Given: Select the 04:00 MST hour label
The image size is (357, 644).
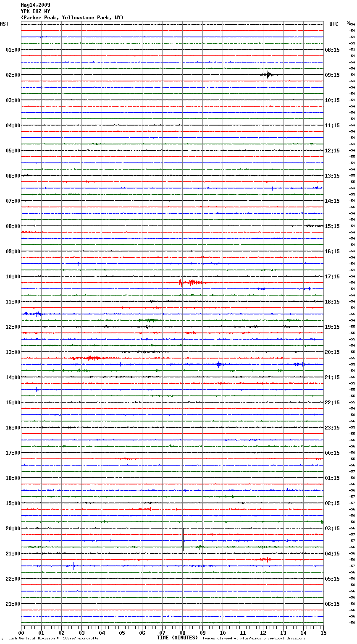Looking at the screenshot, I should (13, 126).
